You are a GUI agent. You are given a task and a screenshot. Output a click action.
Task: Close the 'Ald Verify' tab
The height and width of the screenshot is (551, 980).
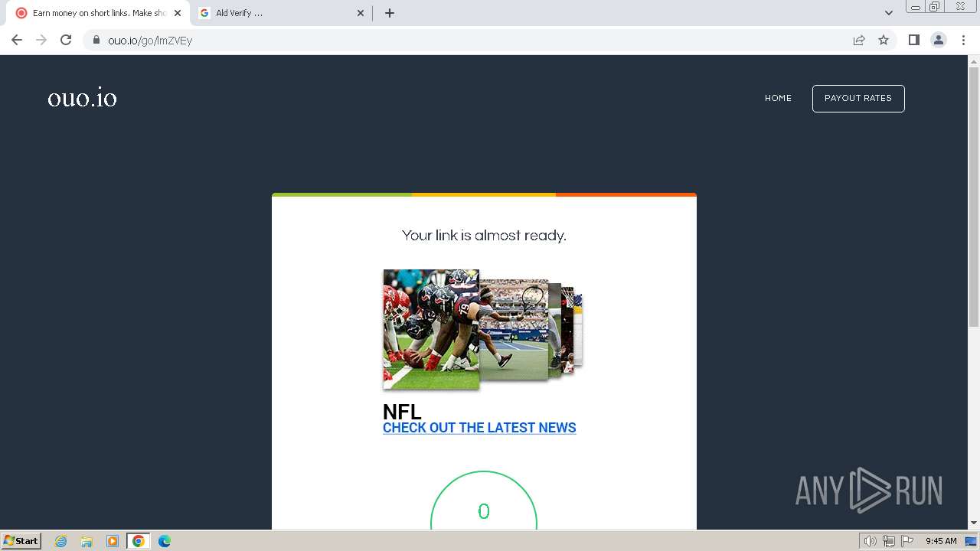point(361,13)
